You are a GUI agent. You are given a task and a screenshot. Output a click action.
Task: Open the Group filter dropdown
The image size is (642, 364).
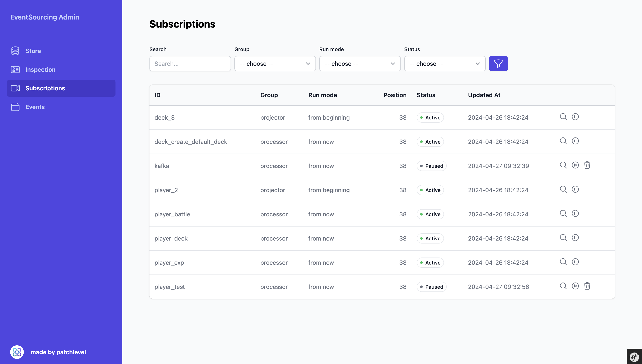pos(275,63)
